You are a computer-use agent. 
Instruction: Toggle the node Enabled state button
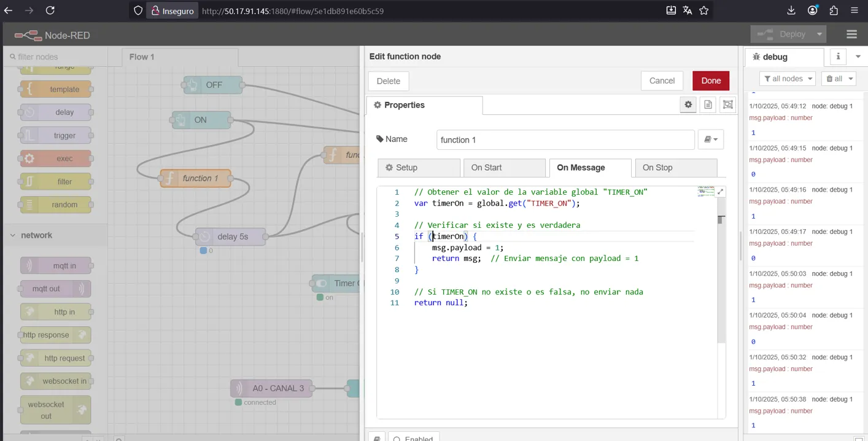[413, 437]
